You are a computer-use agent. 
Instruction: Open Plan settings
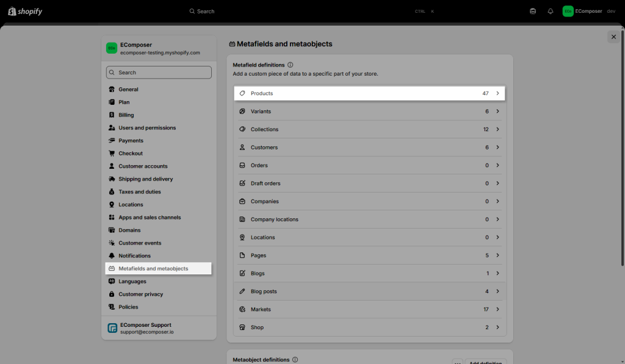[158, 102]
